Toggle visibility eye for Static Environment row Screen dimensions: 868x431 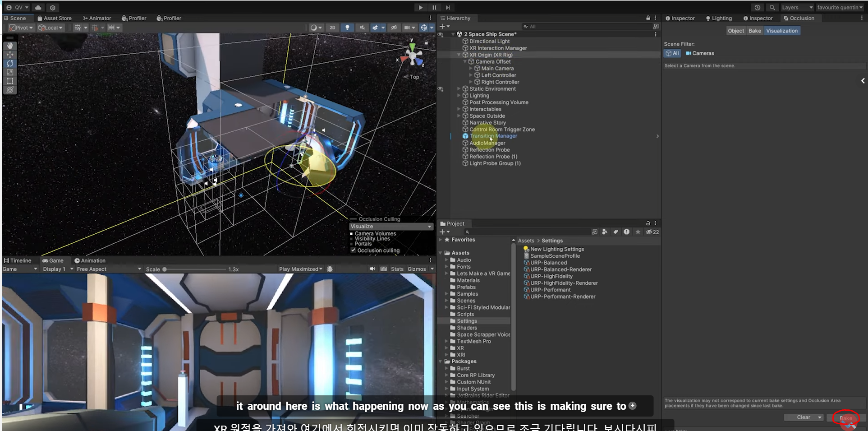(441, 89)
